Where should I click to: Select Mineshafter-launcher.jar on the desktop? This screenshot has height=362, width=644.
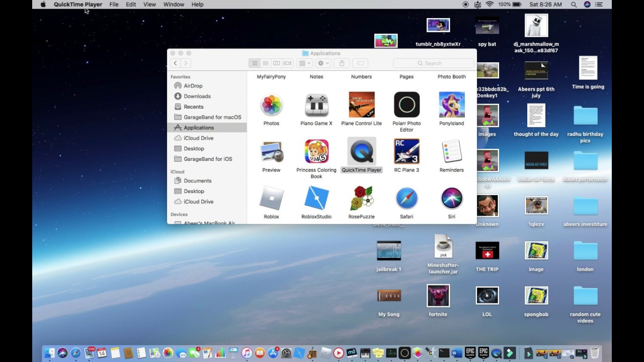(x=443, y=247)
